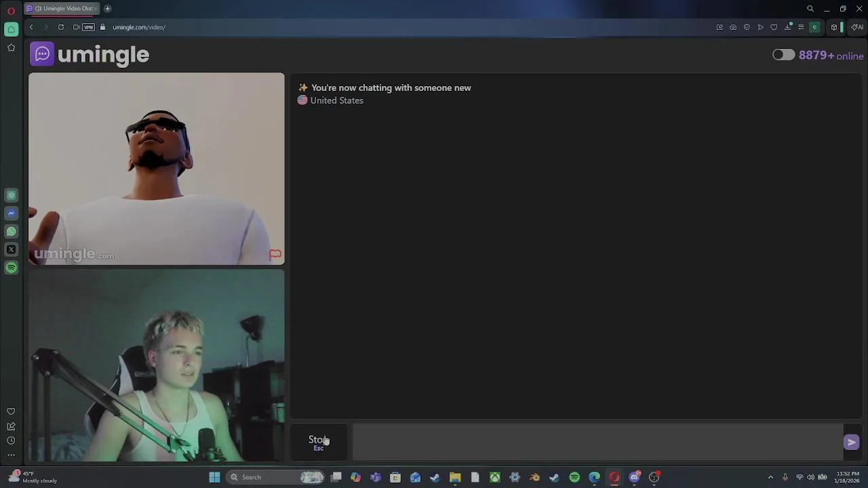This screenshot has height=488, width=868.
Task: Open Easy Setup sliders icon
Action: [801, 27]
